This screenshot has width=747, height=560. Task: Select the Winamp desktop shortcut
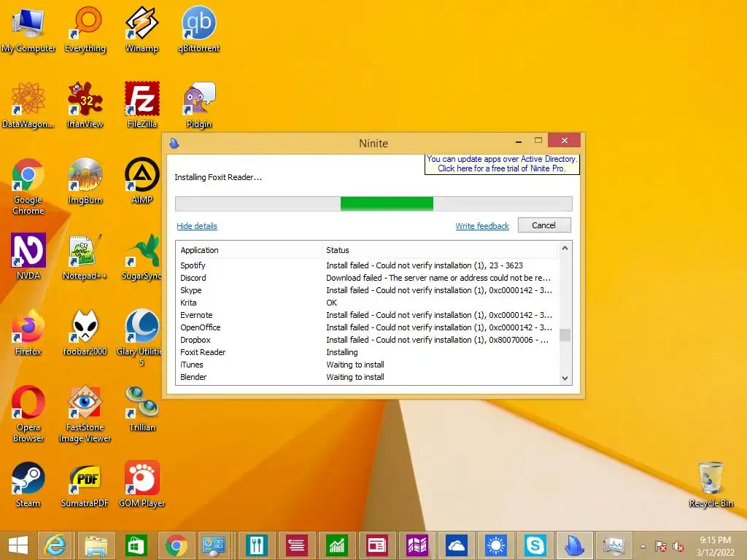[x=142, y=29]
